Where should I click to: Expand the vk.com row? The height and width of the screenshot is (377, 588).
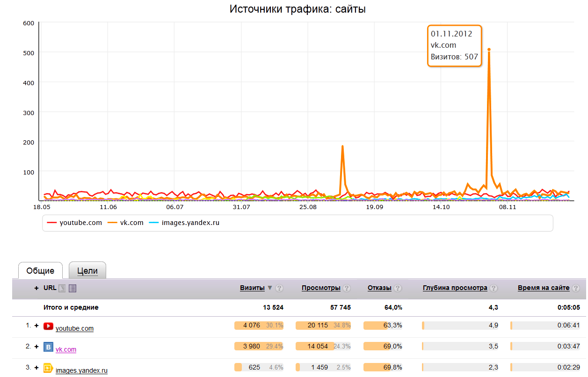36,347
